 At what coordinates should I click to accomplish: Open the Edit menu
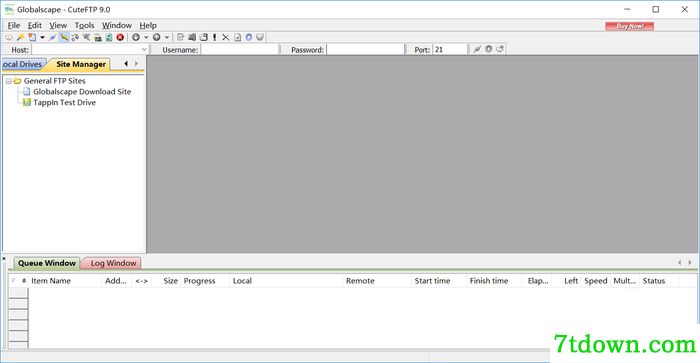tap(35, 25)
